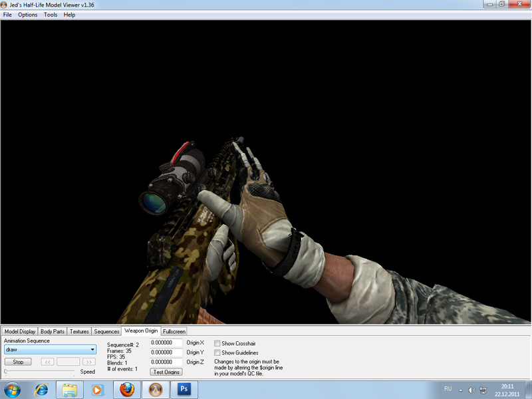The width and height of the screenshot is (532, 399).
Task: Open Windows Explorer folder icon
Action: point(70,390)
